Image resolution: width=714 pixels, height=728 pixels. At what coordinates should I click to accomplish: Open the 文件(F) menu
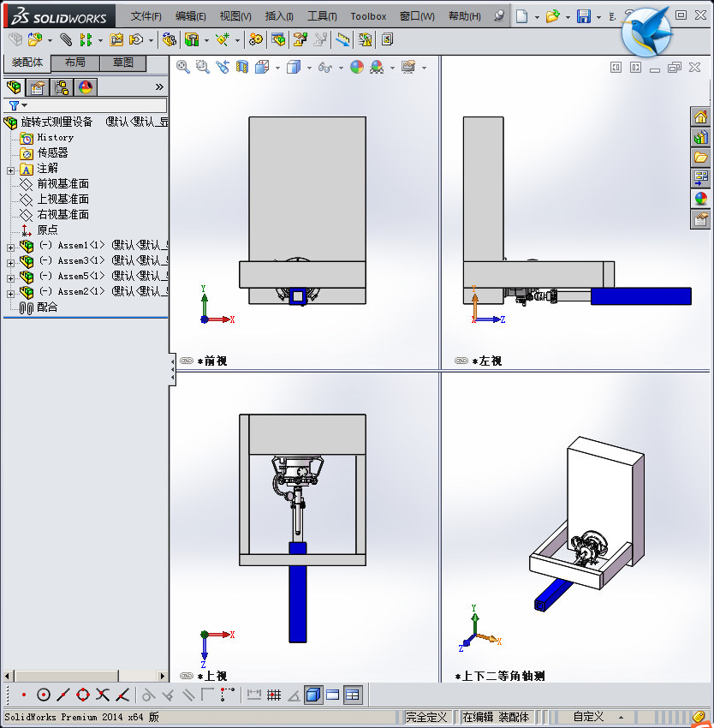tap(146, 16)
